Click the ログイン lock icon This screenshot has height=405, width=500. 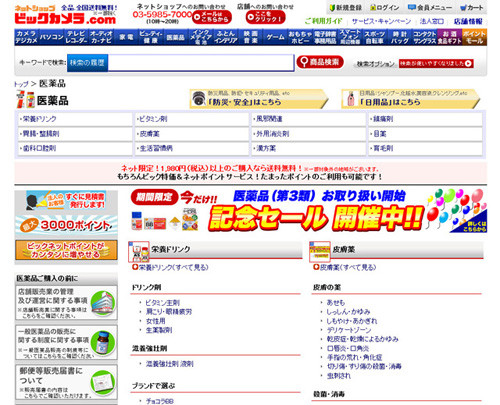pos(373,7)
